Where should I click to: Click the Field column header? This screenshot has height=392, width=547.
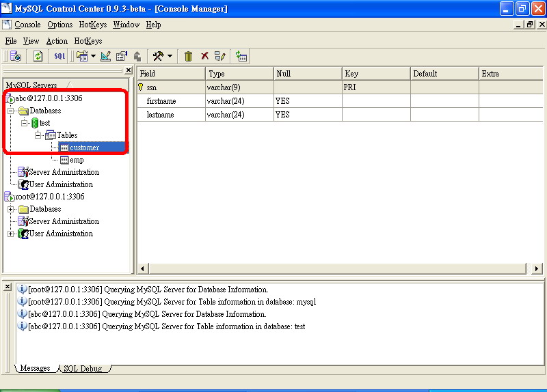[x=172, y=74]
